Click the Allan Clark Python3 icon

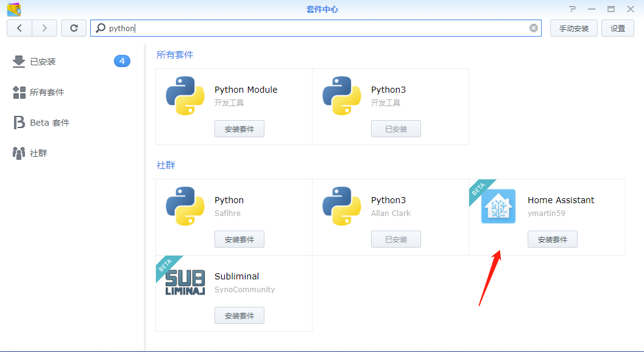[x=342, y=206]
